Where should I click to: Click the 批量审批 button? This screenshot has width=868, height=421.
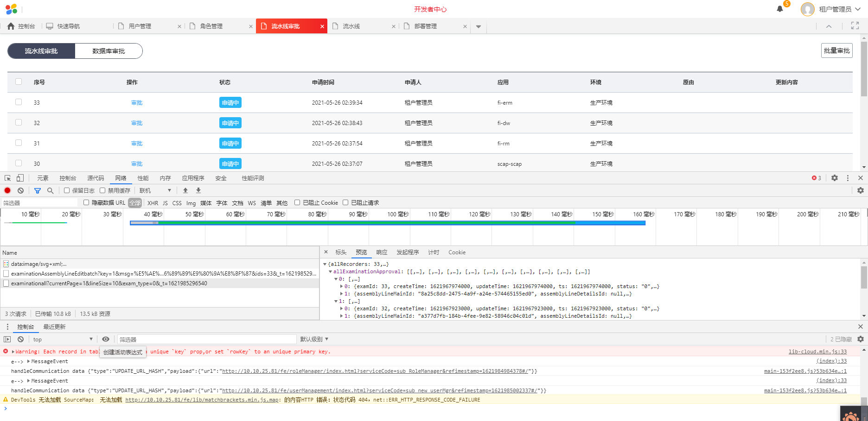point(837,50)
